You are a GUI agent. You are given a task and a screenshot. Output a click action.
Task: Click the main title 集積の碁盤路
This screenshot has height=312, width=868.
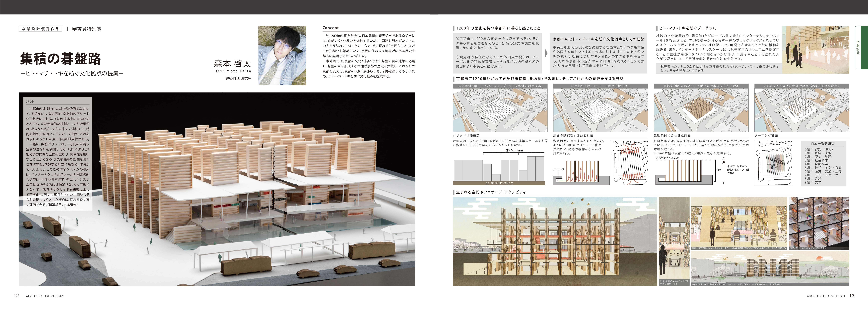click(61, 59)
